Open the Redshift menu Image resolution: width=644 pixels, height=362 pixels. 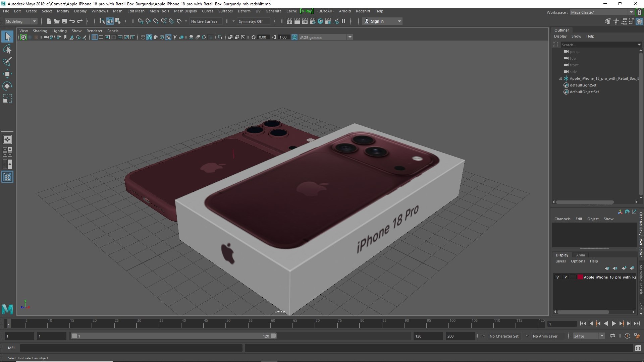[x=363, y=11]
